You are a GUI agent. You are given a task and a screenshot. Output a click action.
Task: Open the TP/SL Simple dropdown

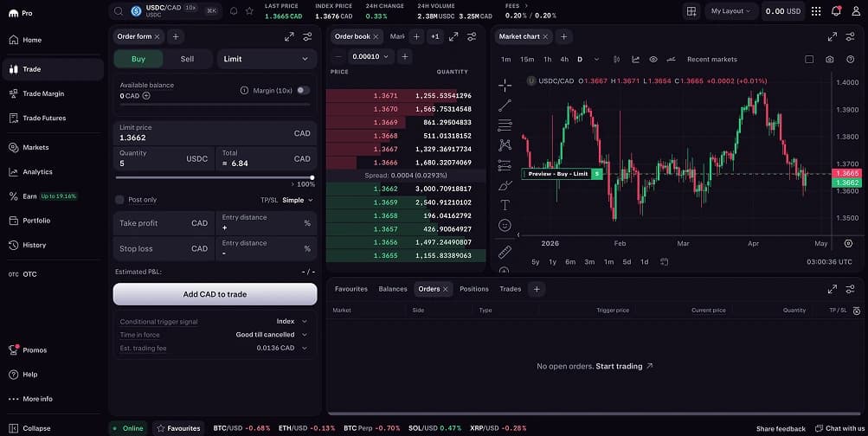point(298,200)
